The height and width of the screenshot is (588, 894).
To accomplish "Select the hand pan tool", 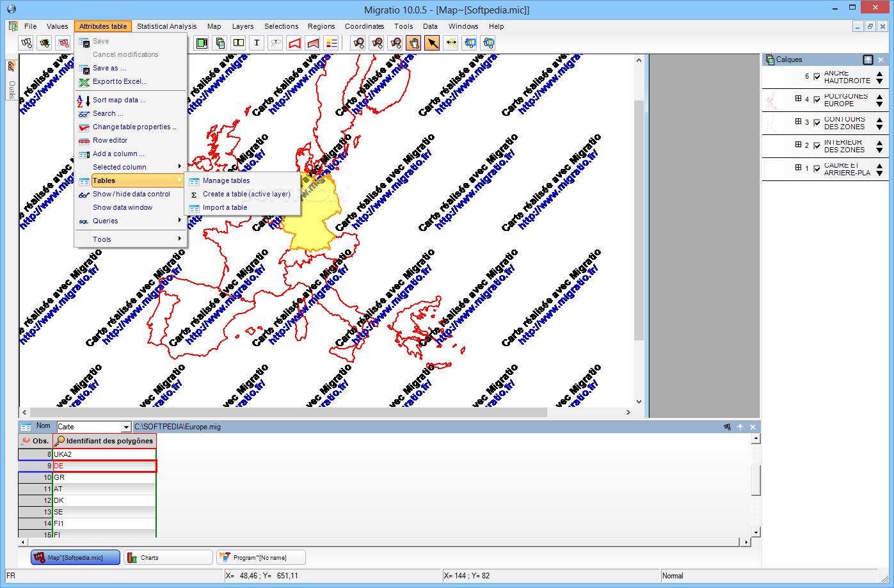I will click(x=414, y=43).
